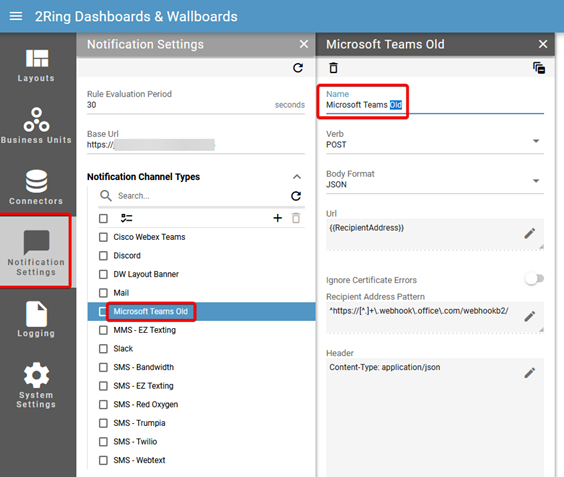564x477 pixels.
Task: Toggle the Ignore Certificate Errors switch
Action: click(x=535, y=279)
